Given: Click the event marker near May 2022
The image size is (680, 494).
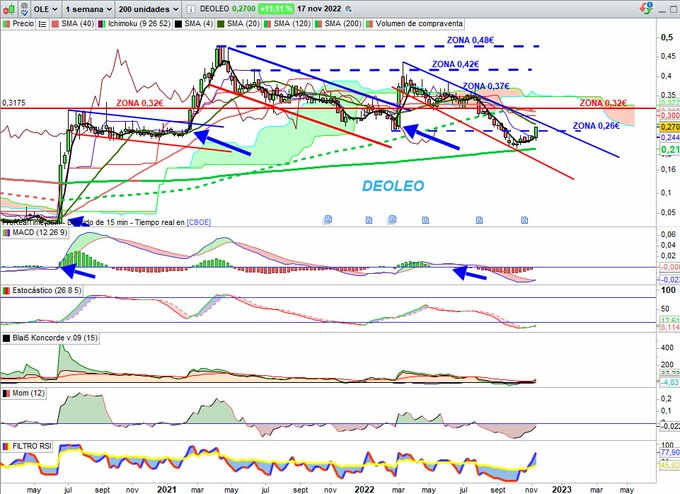Looking at the screenshot, I should tap(425, 220).
